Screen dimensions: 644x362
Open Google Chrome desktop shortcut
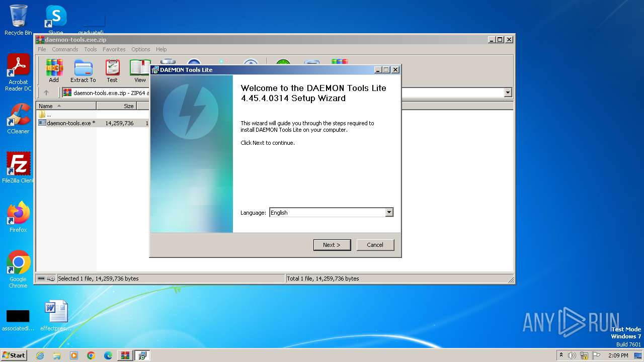pyautogui.click(x=18, y=269)
